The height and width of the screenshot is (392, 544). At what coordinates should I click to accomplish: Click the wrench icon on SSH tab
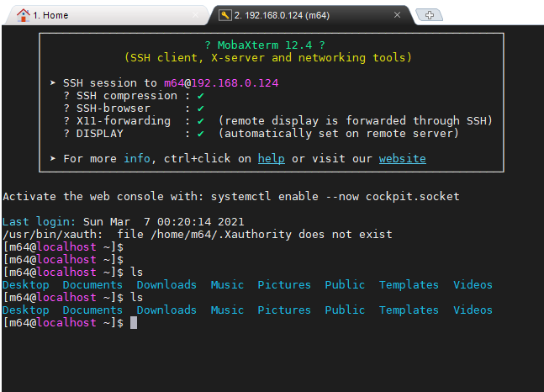tap(224, 15)
